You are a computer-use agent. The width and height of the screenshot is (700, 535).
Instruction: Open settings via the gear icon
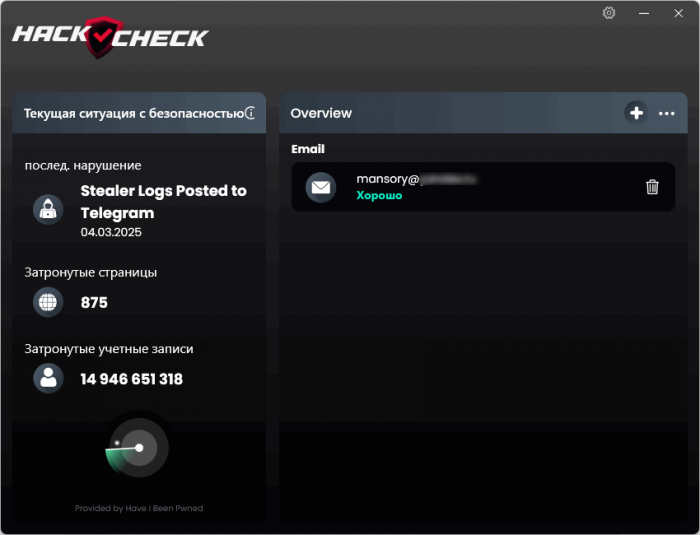click(x=608, y=13)
